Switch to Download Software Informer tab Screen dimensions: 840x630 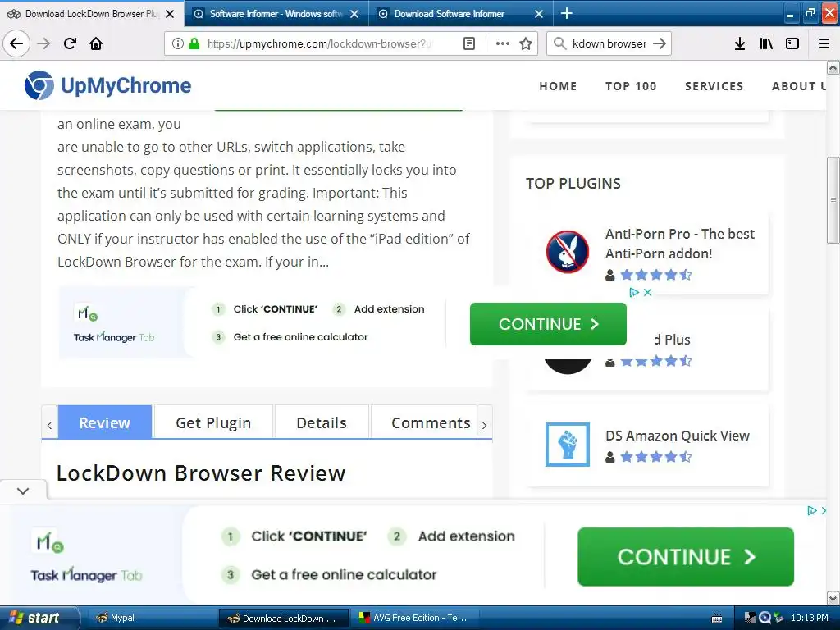pos(461,13)
